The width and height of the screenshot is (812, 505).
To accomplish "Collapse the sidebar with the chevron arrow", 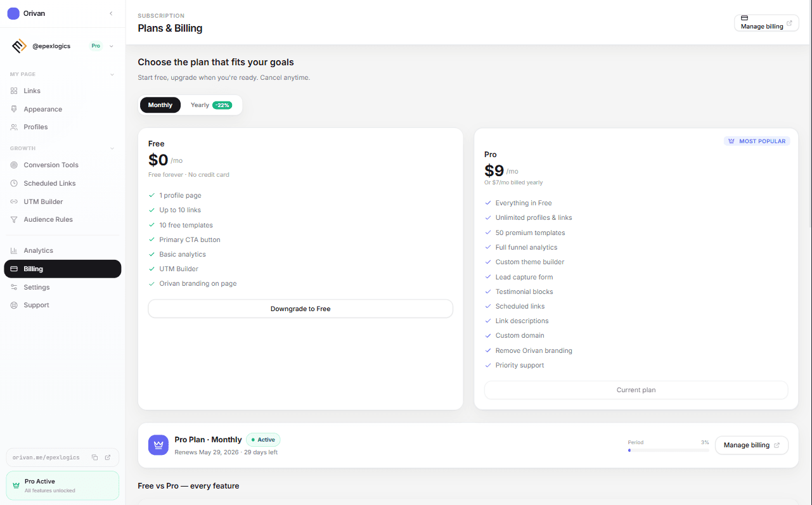I will (111, 13).
